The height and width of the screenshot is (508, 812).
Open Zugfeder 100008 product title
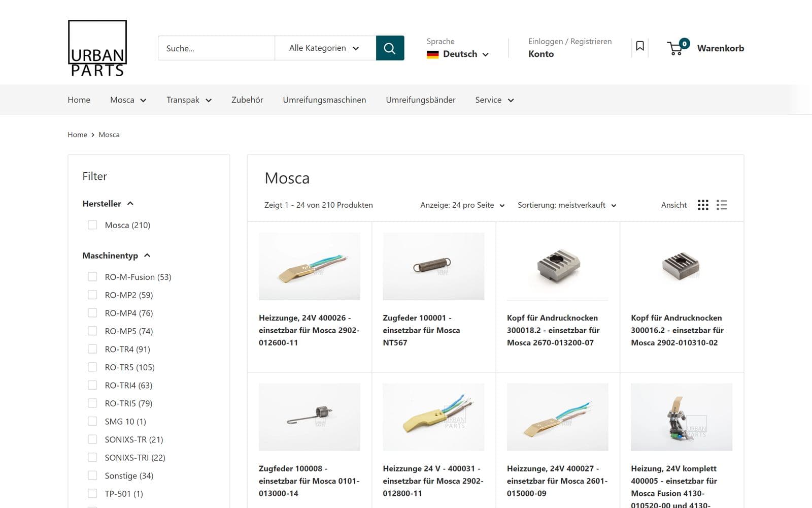(x=309, y=481)
